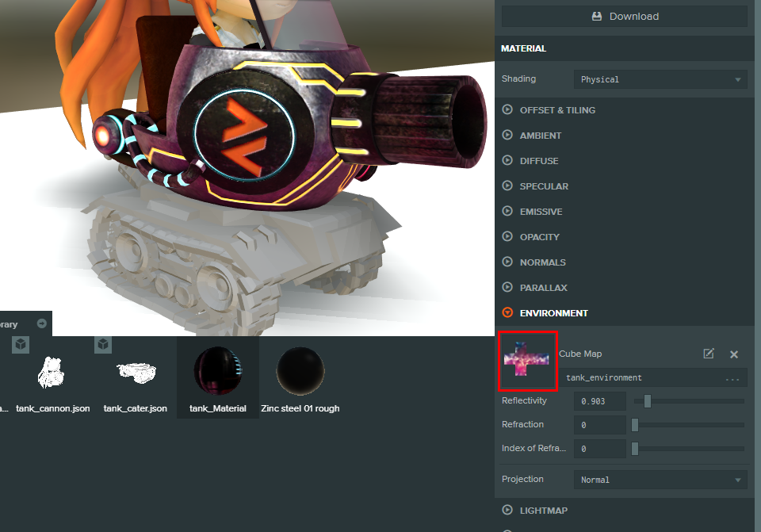Click the Refraction value field
761x532 pixels.
point(600,425)
